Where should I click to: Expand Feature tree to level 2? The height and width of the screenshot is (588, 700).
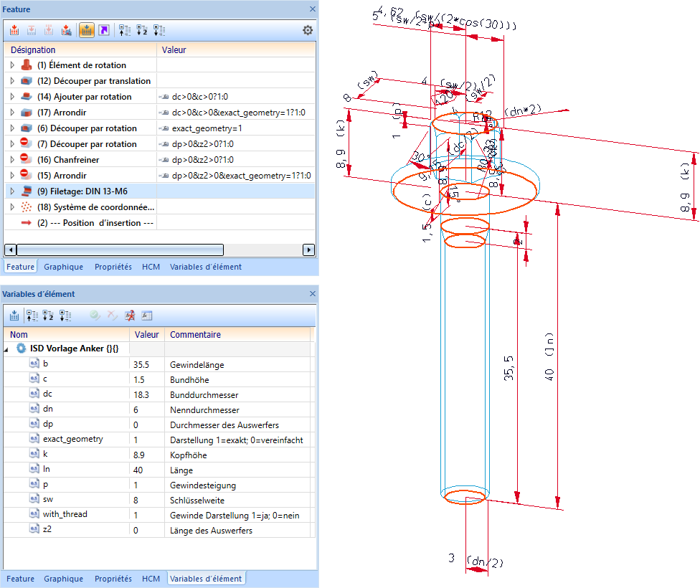point(141,30)
